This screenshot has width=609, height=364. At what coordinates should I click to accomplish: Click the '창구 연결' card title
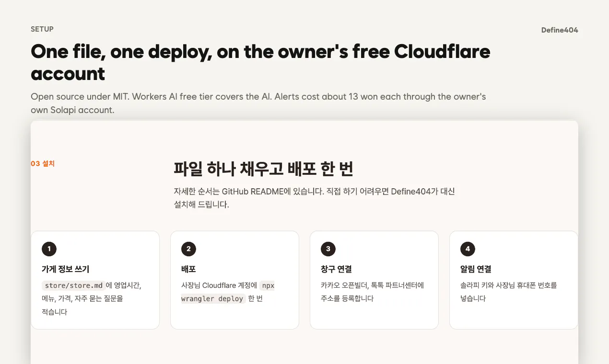tap(336, 269)
